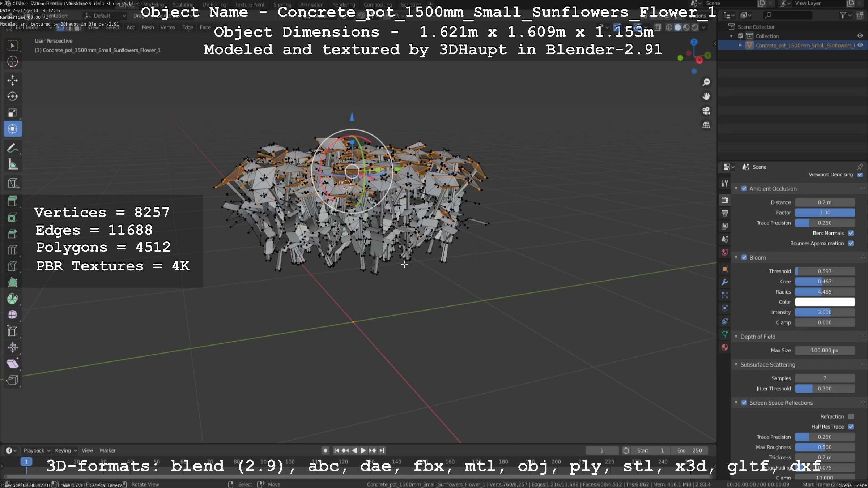The image size is (868, 488).
Task: Disable the Bent Normals checkbox
Action: tap(851, 233)
